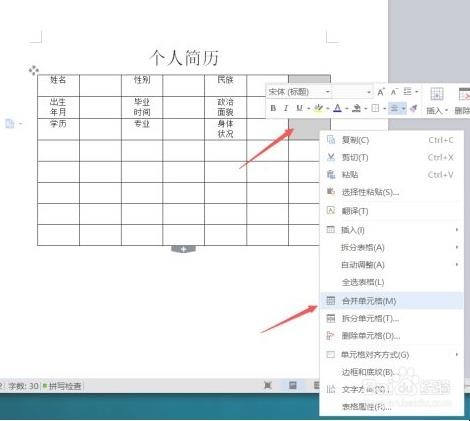Click the table move handle
Viewport: 470px width, 421px height.
coord(33,70)
